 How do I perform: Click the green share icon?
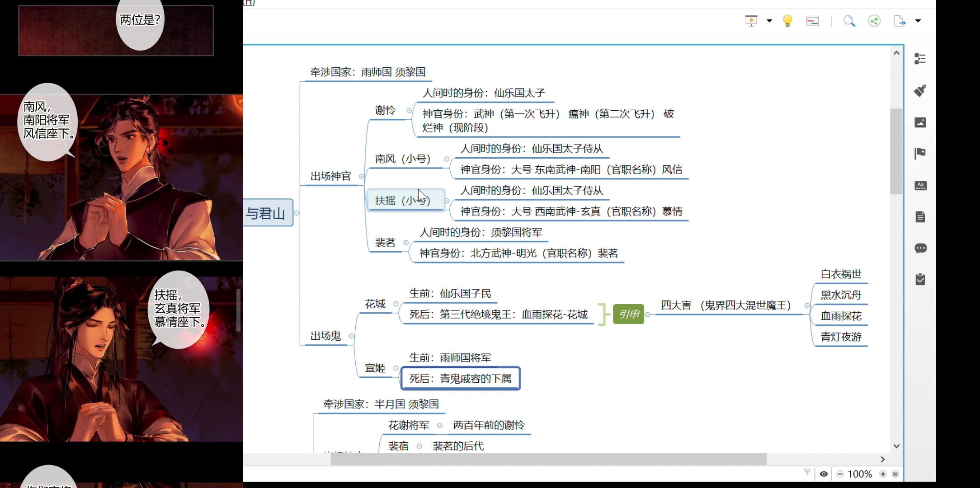point(874,21)
